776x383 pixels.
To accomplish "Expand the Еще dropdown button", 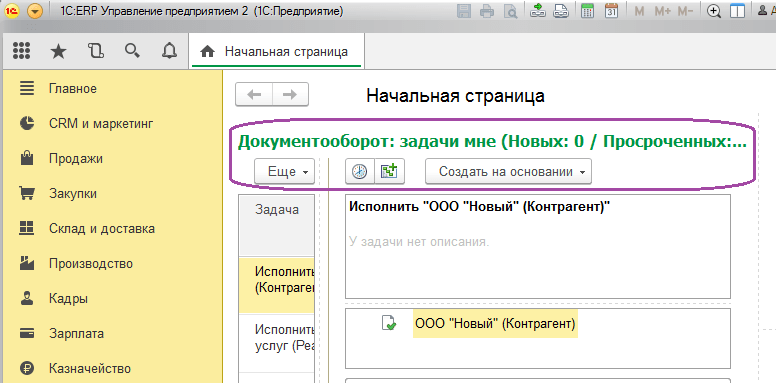I will point(285,172).
